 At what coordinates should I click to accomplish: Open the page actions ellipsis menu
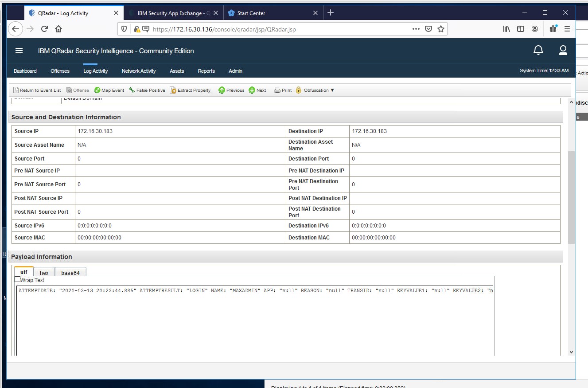[416, 28]
